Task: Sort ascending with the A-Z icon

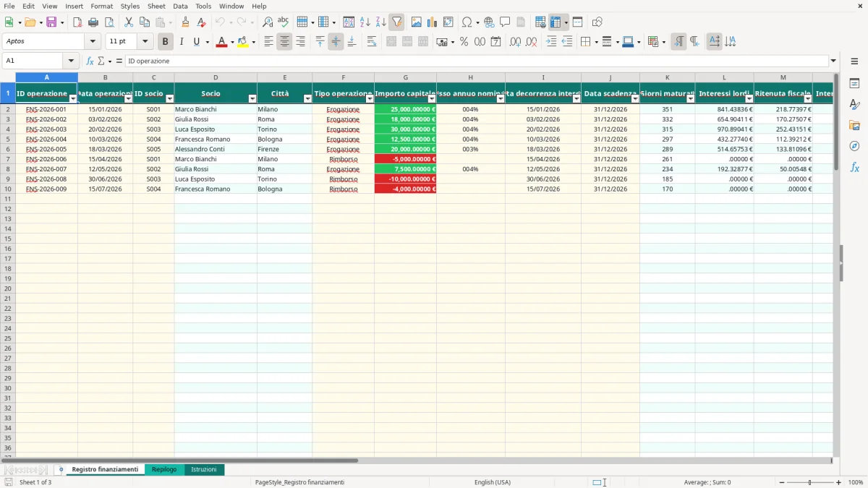Action: pos(365,22)
